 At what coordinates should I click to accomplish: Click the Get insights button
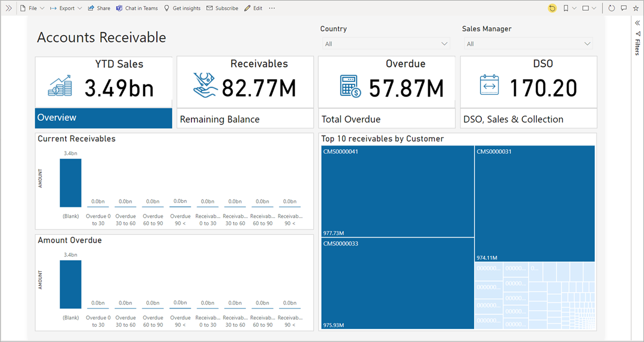(x=182, y=9)
